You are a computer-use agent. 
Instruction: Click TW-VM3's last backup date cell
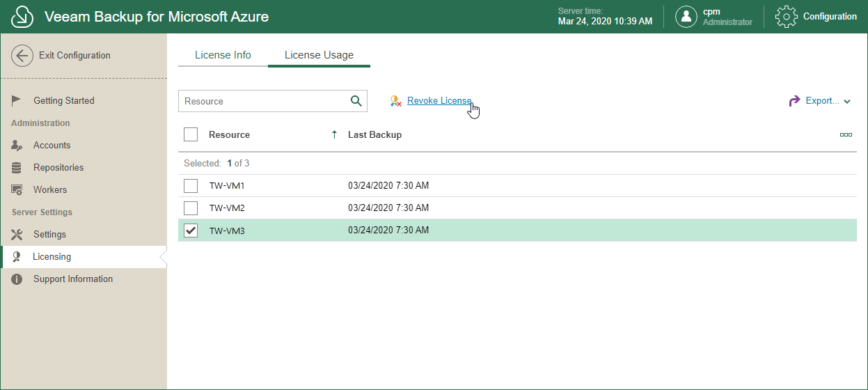pyautogui.click(x=388, y=231)
